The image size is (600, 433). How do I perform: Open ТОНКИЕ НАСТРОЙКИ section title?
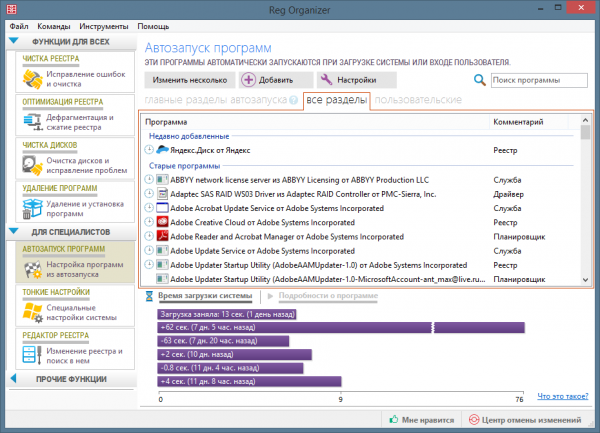pyautogui.click(x=56, y=292)
